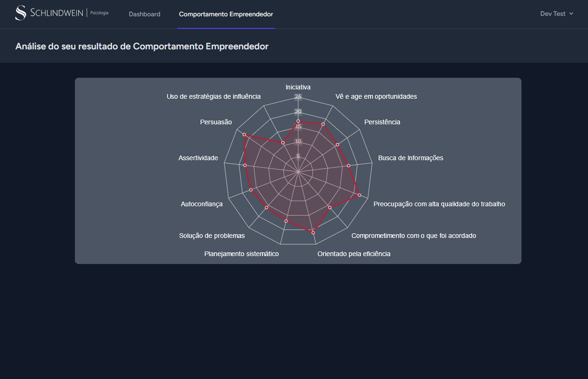
Task: Select the Orientado pela eficiência data marker
Action: [313, 232]
